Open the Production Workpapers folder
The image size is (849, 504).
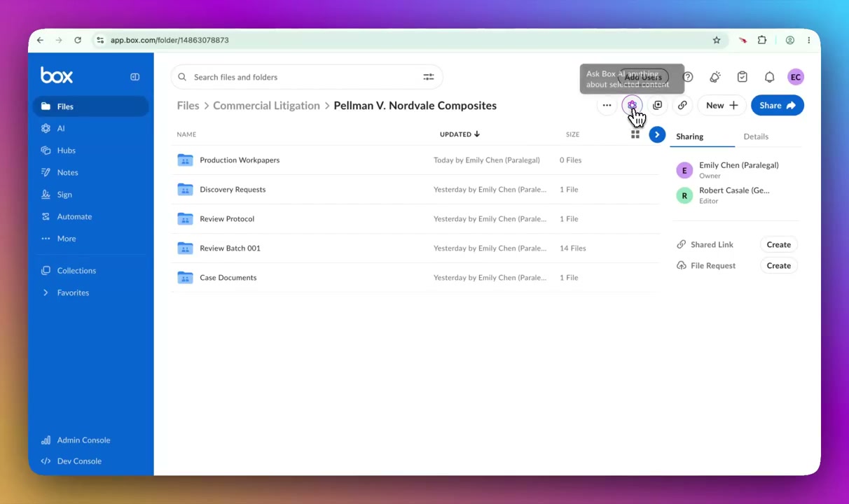(240, 160)
